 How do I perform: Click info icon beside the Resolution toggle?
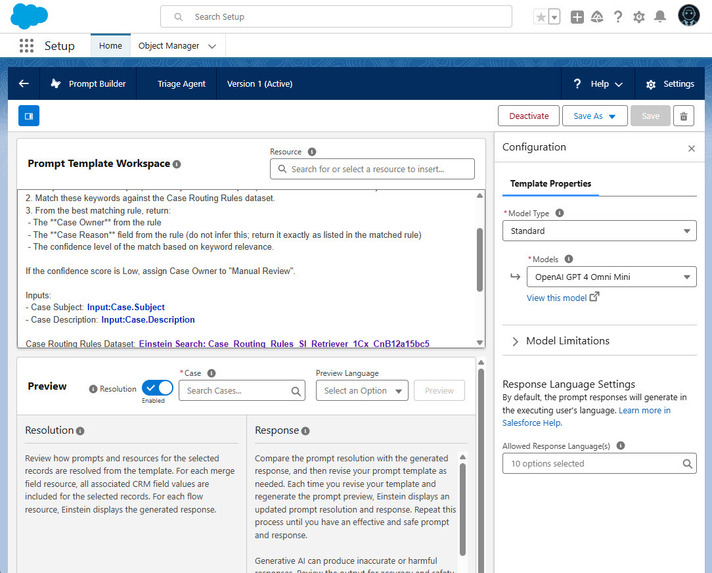[x=93, y=389]
